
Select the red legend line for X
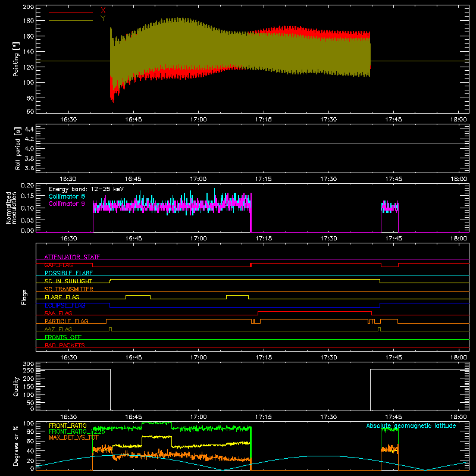pos(71,12)
